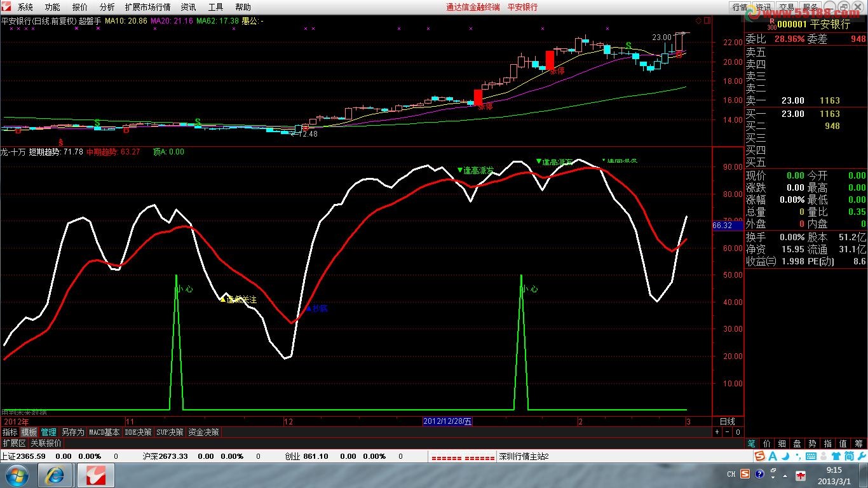Select the 筹 tab in quote panel
This screenshot has width=868, height=488.
pyautogui.click(x=859, y=444)
